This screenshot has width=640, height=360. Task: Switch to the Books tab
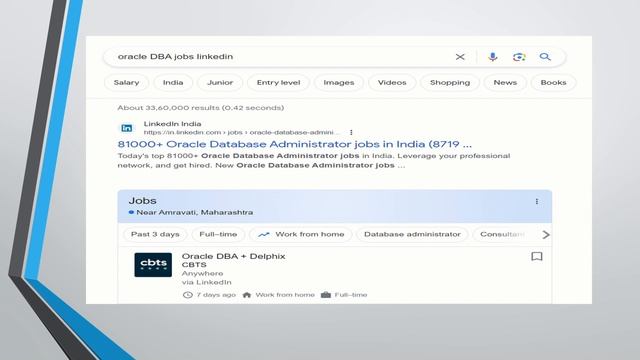pyautogui.click(x=553, y=82)
